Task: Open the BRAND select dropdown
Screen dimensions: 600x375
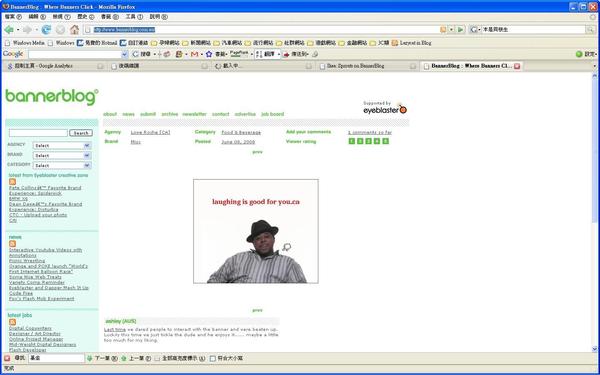Action: tap(62, 156)
